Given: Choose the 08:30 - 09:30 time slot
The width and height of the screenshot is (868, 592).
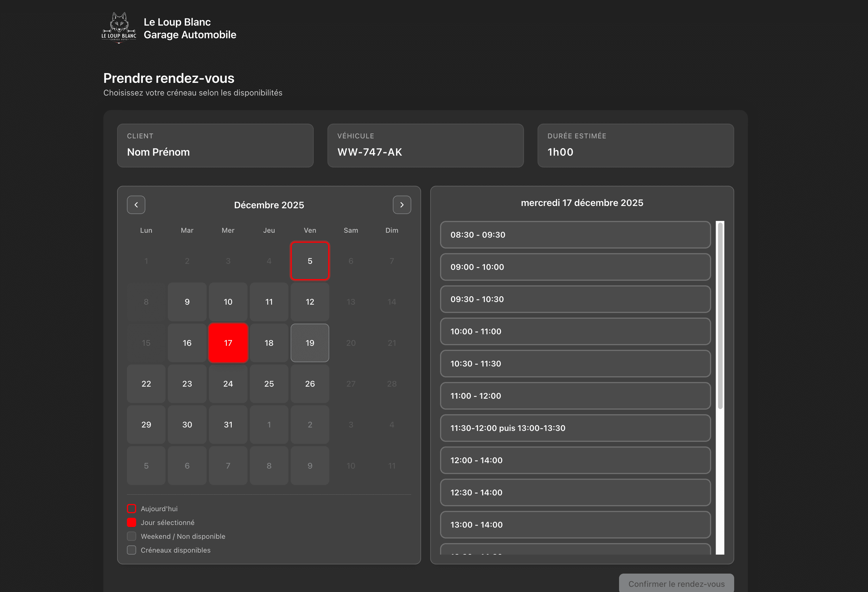Looking at the screenshot, I should (x=575, y=235).
